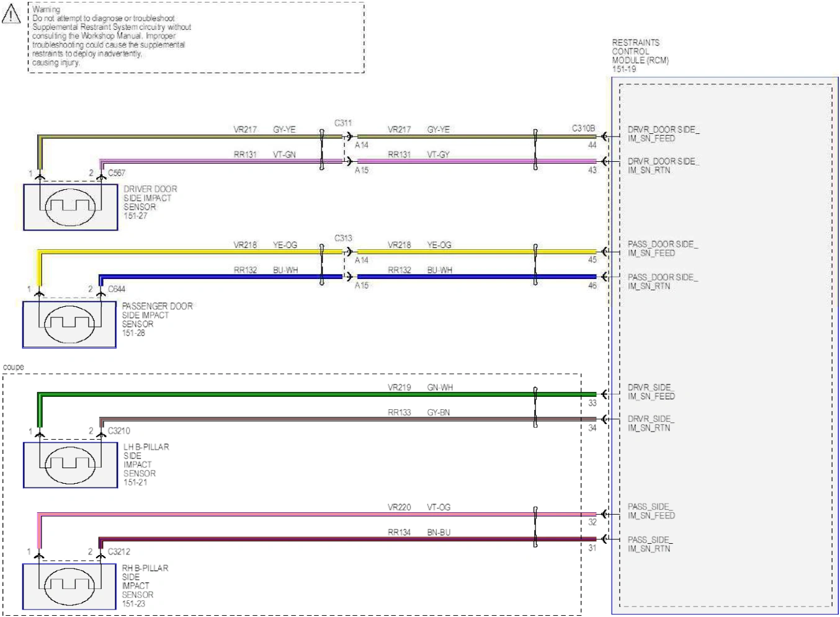Select the Driver Door Side Impact Sensor symbol
Viewport: 840px width, 617px height.
[x=70, y=207]
